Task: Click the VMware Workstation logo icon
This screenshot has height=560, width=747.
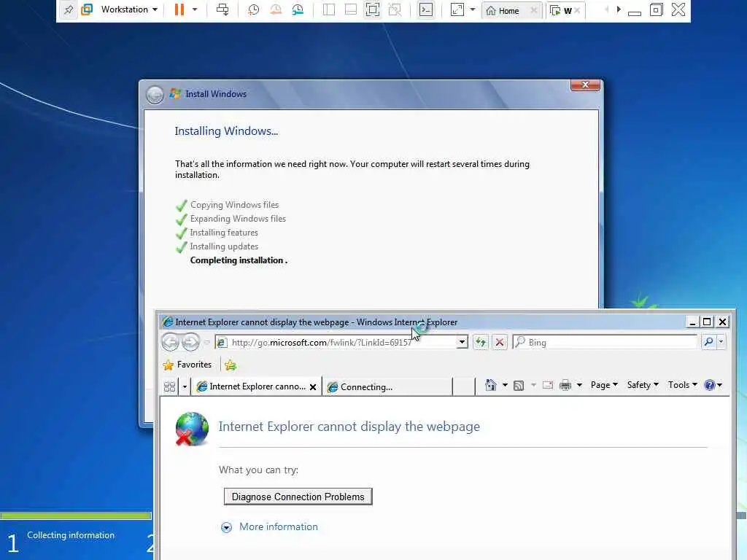Action: pos(87,9)
